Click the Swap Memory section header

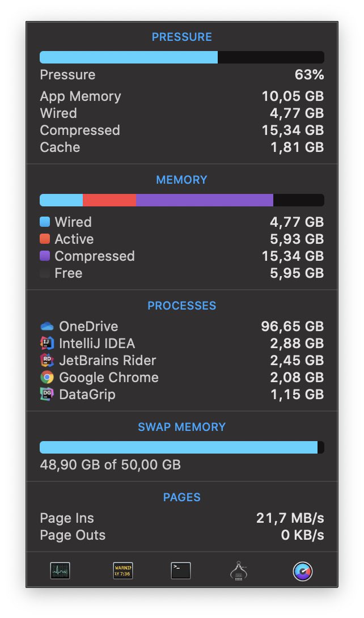181,427
